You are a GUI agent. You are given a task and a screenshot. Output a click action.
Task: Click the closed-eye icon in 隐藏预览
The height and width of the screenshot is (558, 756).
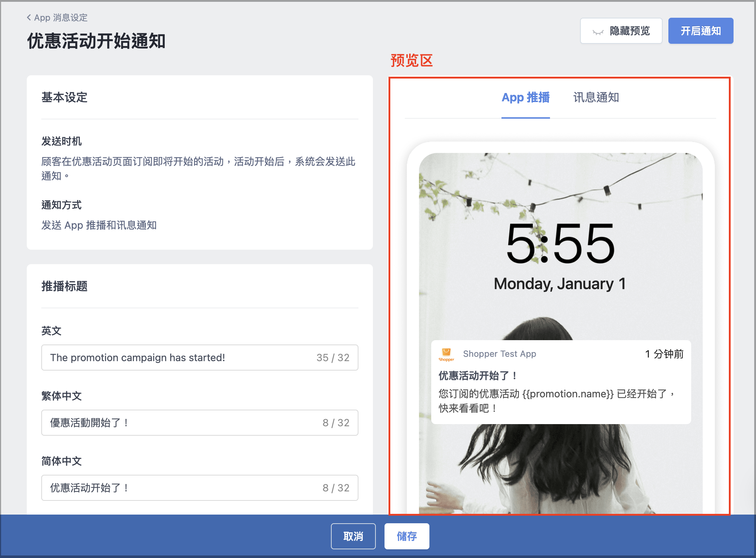598,32
